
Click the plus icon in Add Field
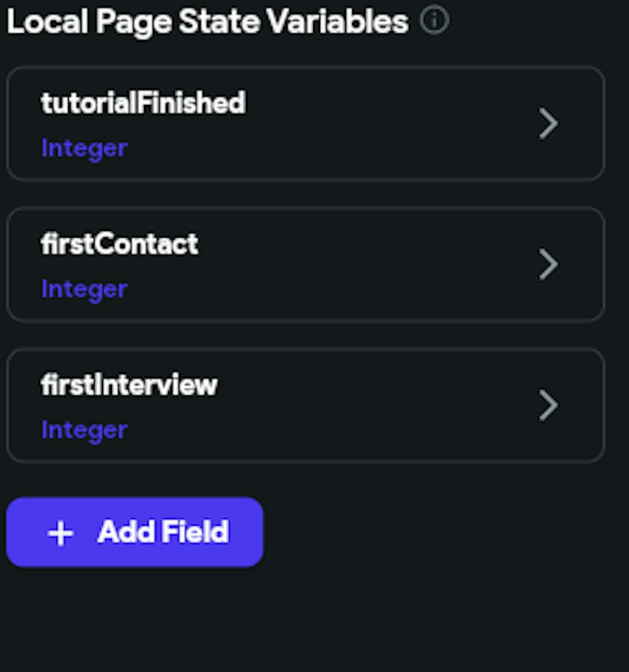point(60,532)
